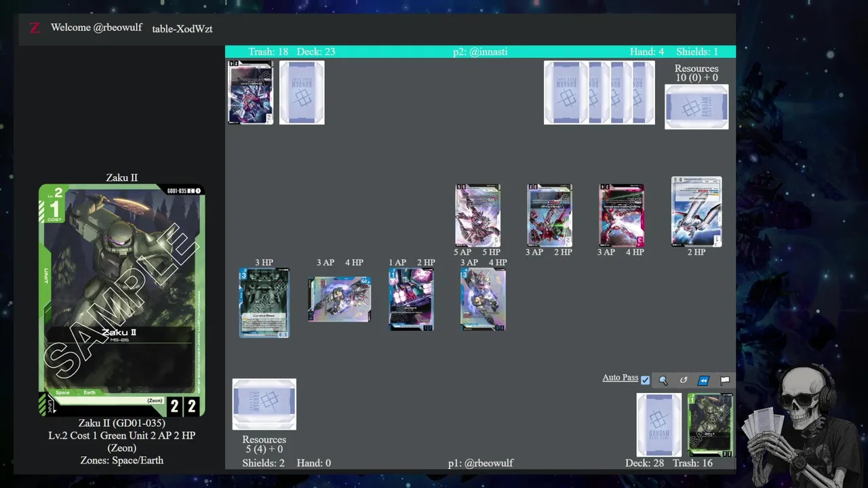Click your 'Deck: 28' counter
Screen dimensions: 868x488
(644, 463)
